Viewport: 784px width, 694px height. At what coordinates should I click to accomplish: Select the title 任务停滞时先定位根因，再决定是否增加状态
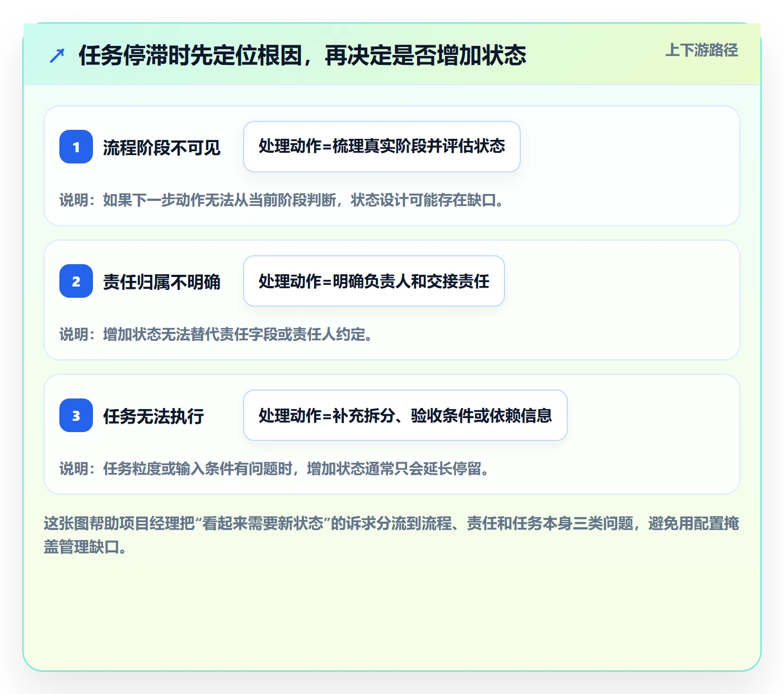click(x=302, y=55)
